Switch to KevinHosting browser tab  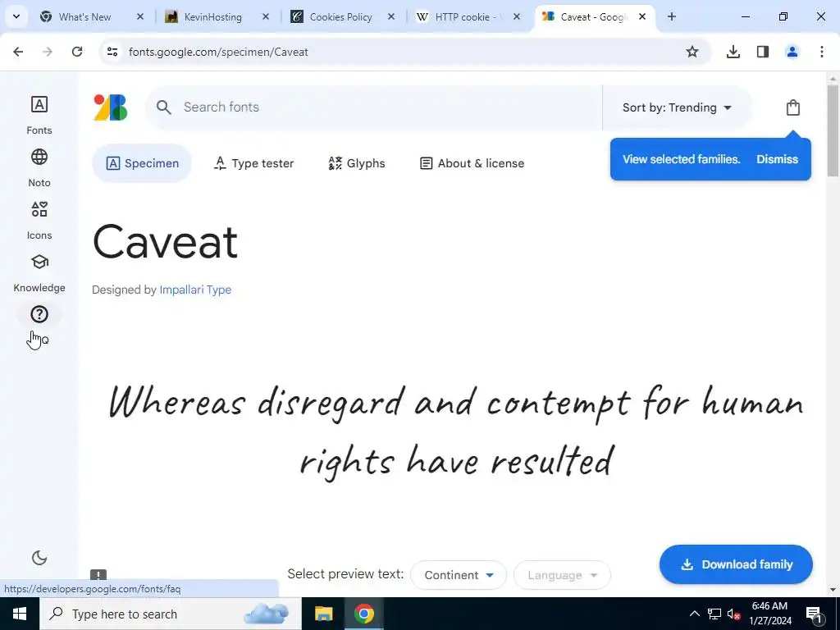213,16
